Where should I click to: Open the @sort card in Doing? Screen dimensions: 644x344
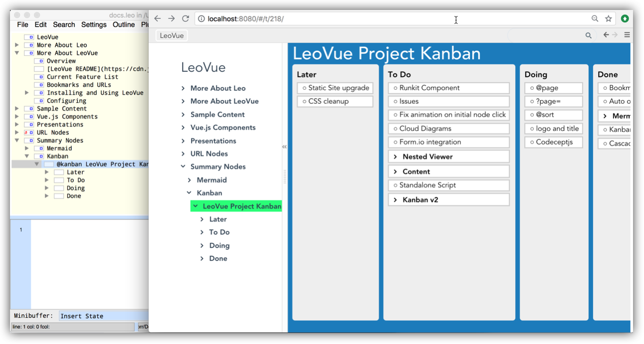pos(554,115)
